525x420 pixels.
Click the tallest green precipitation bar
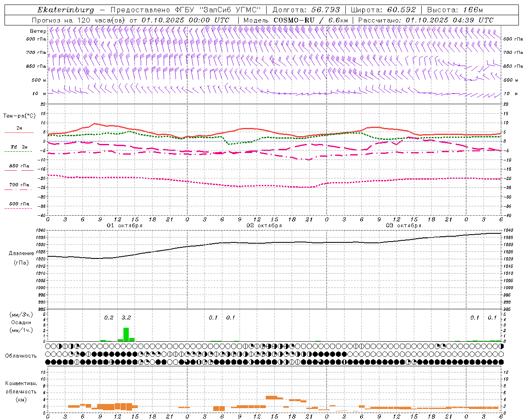click(x=126, y=334)
